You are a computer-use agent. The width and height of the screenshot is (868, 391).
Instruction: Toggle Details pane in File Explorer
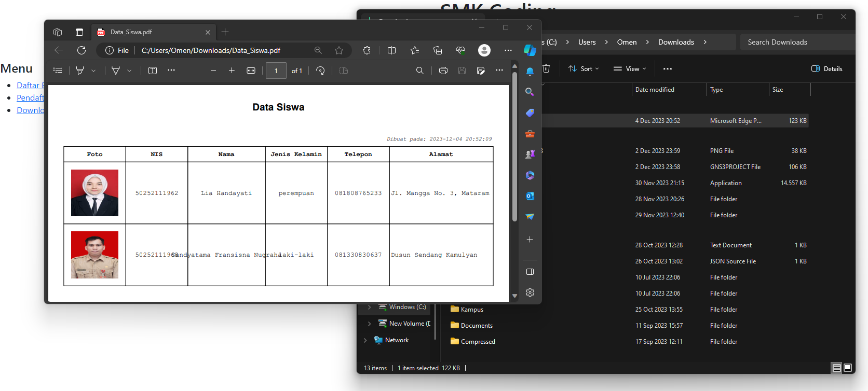827,69
